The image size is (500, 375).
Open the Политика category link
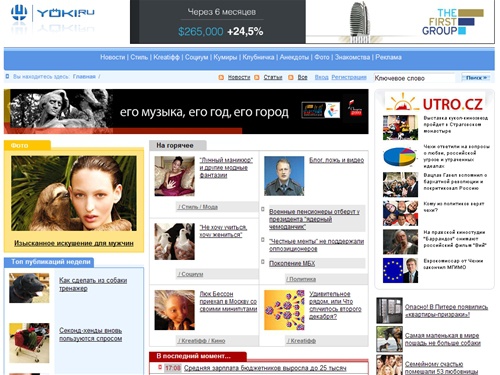tap(301, 279)
